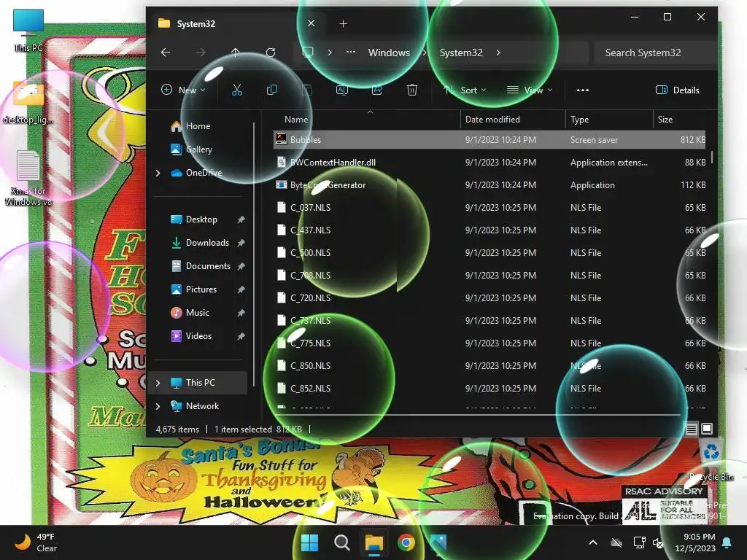The image size is (747, 560).
Task: Open Gallery in navigation pane
Action: [x=199, y=149]
